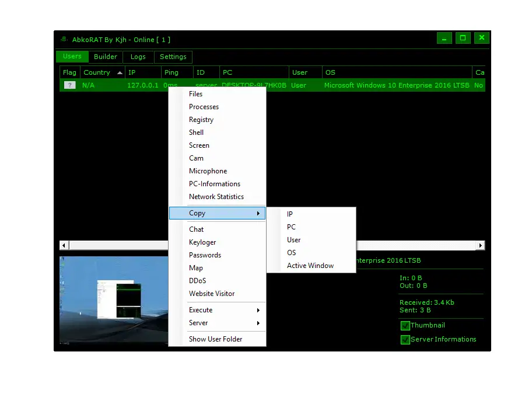Click the unknown flag icon in client row
Image resolution: width=532 pixels, height=397 pixels.
[69, 85]
